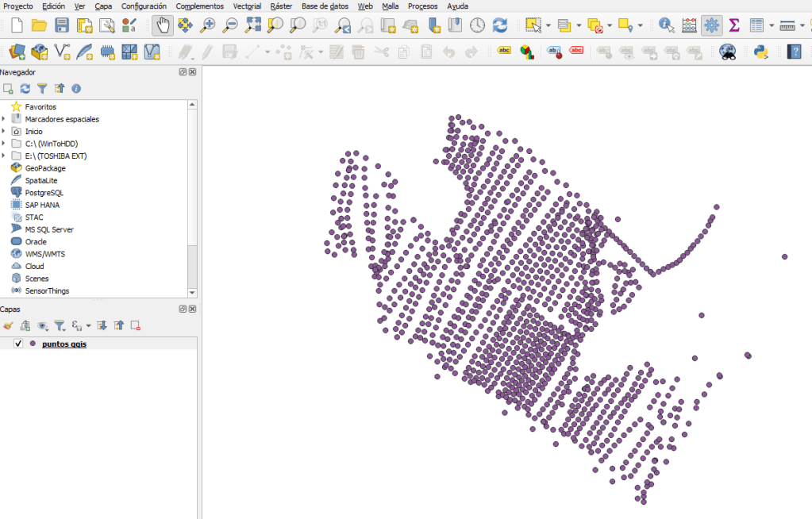The height and width of the screenshot is (519, 812).
Task: Open the Processing Toolbox gear icon
Action: pyautogui.click(x=712, y=25)
